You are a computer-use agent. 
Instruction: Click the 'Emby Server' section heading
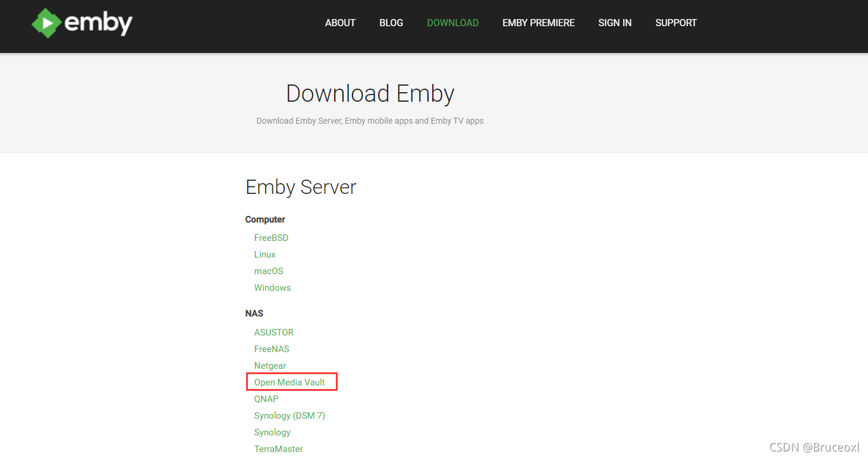coord(301,187)
